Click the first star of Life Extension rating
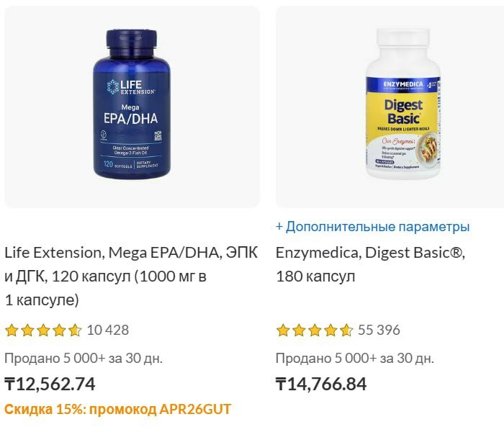 12,331
